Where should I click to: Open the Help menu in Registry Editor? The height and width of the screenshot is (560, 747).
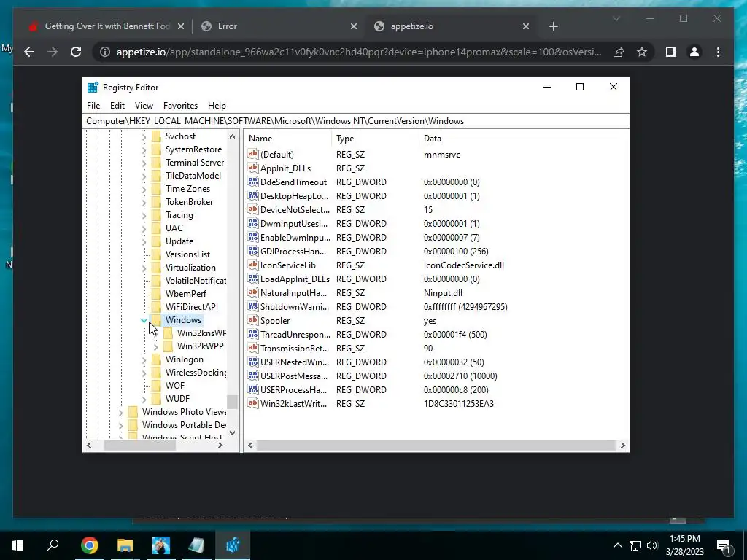click(217, 106)
